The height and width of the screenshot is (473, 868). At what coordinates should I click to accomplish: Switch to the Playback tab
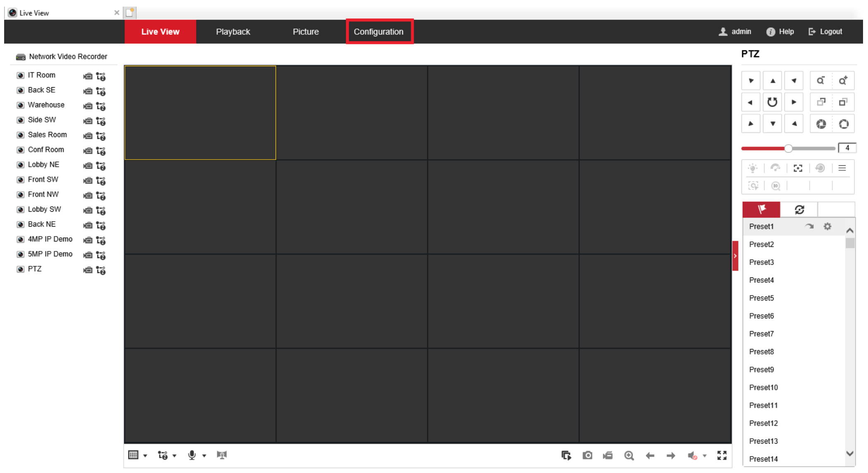(233, 32)
